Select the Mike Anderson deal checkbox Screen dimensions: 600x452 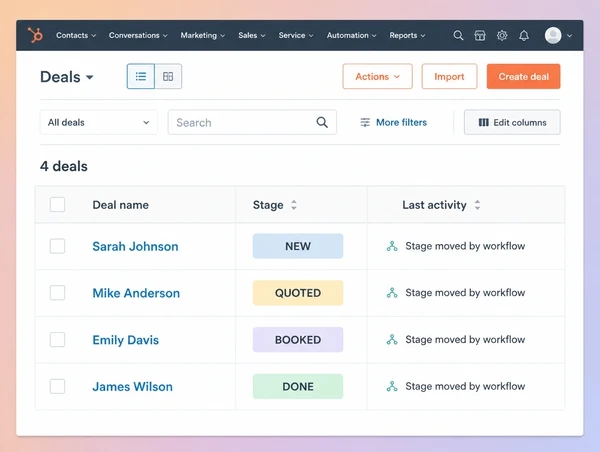click(x=57, y=293)
